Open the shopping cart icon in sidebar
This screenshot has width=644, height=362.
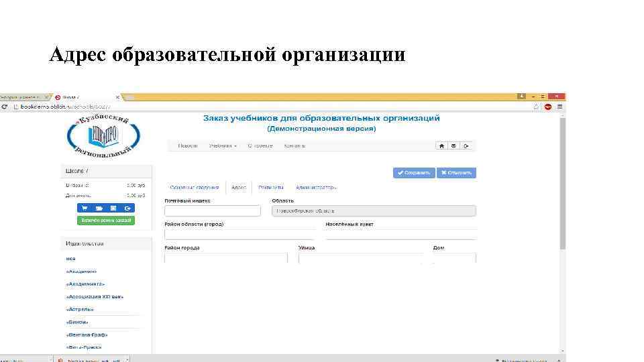tap(85, 208)
